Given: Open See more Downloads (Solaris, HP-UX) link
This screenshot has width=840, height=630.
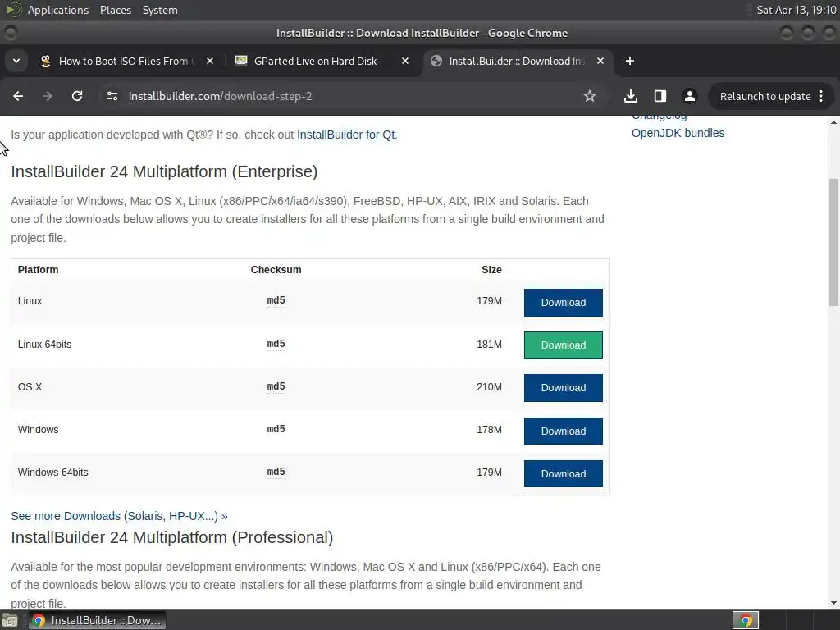Looking at the screenshot, I should tap(119, 516).
